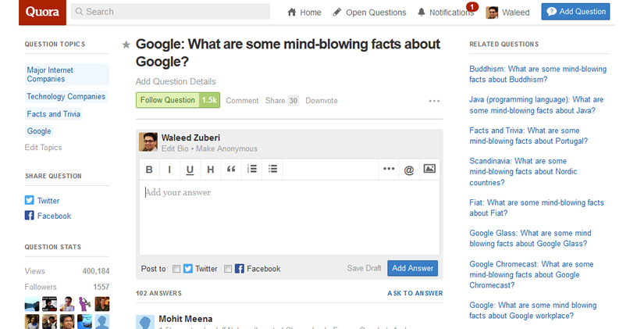Apply underline formatting in editor
Screen dimensions: 644x329
click(x=190, y=170)
